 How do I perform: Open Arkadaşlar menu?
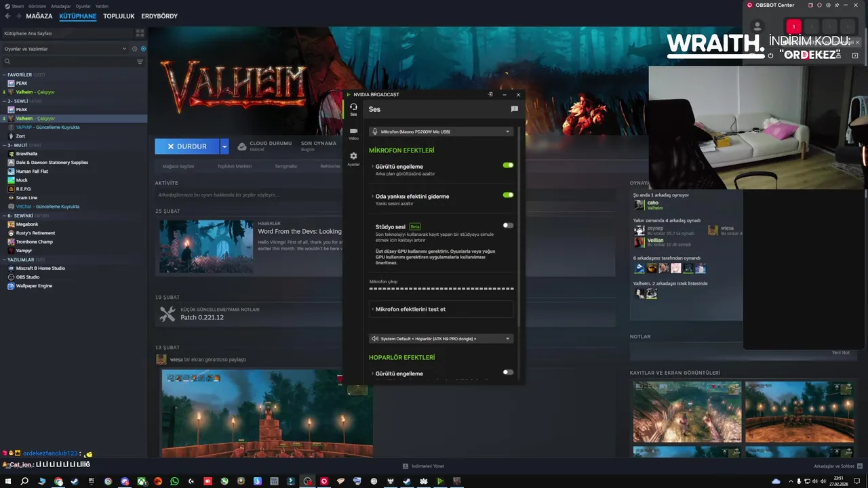click(x=61, y=6)
